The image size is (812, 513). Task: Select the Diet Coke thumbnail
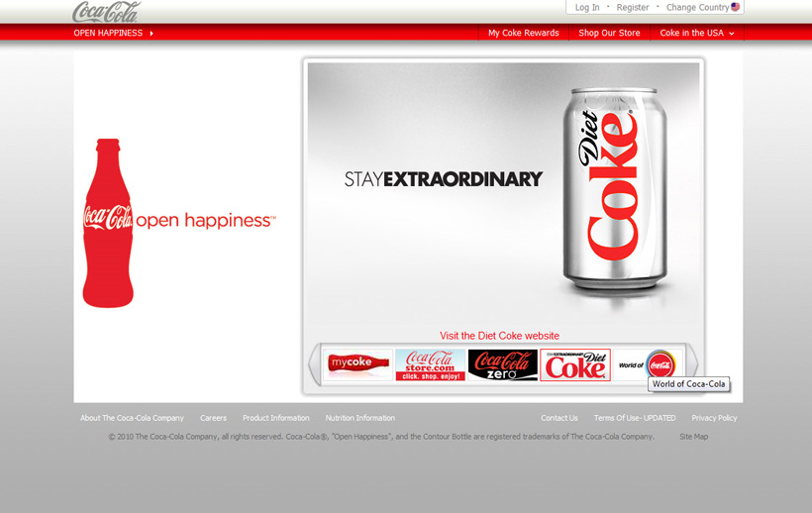[x=575, y=365]
